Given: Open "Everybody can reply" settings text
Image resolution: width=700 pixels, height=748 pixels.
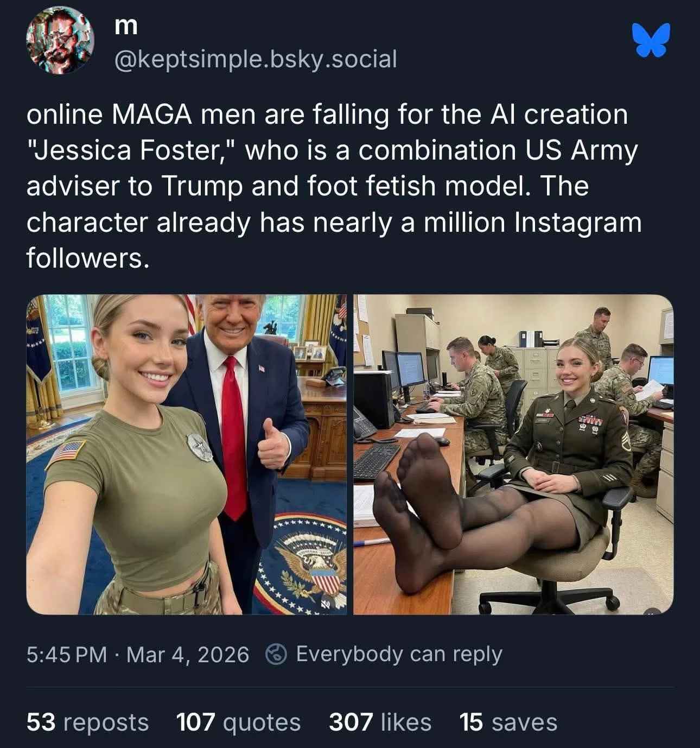Looking at the screenshot, I should coord(399,654).
